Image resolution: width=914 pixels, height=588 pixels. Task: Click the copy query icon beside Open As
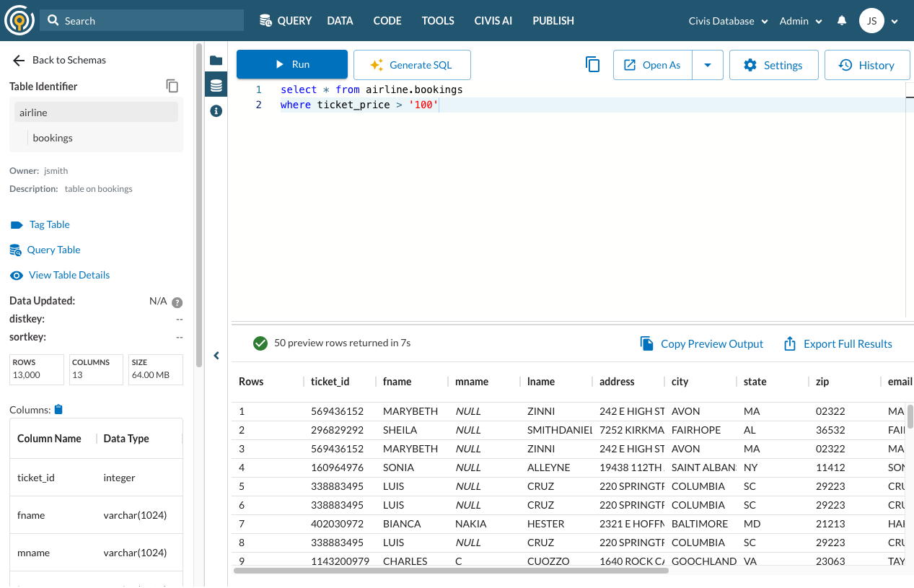(x=593, y=65)
